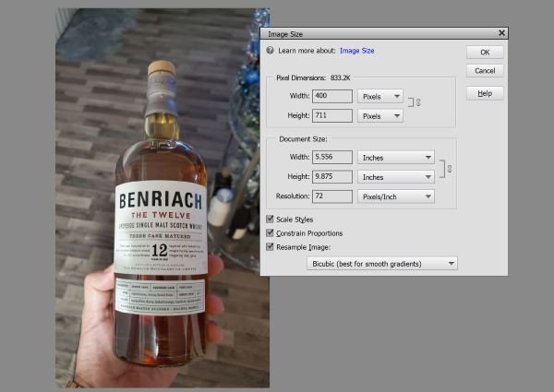The image size is (554, 392).
Task: Open the pixel Width units dropdown
Action: 380,96
